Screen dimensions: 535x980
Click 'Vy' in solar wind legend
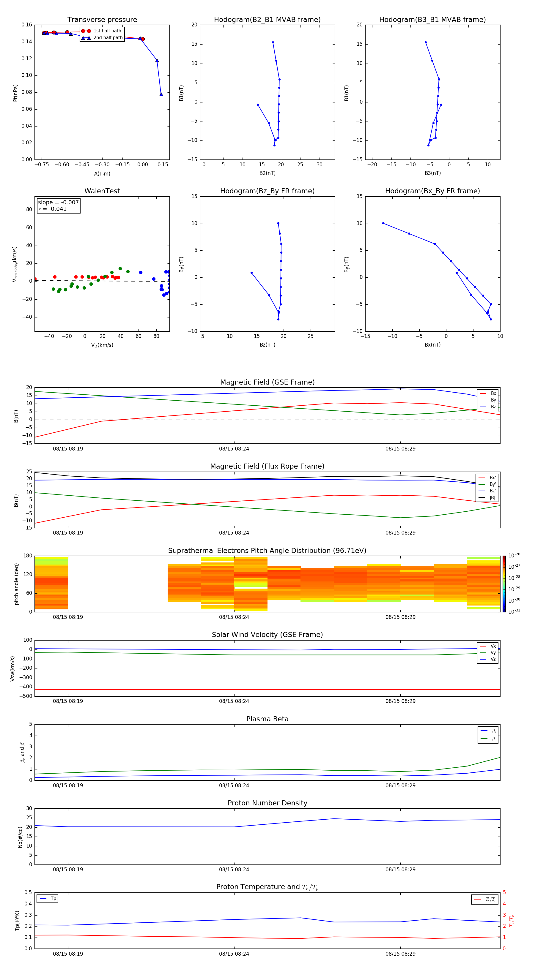[x=488, y=652]
